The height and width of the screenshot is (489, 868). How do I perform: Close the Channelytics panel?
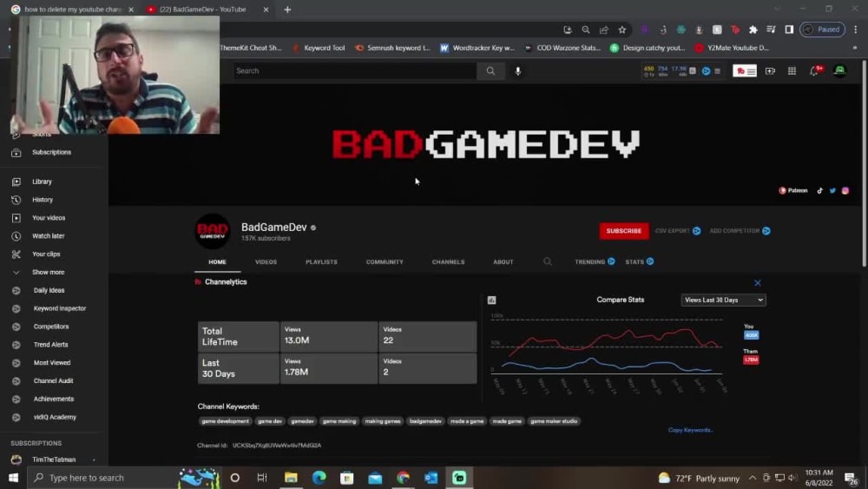757,283
